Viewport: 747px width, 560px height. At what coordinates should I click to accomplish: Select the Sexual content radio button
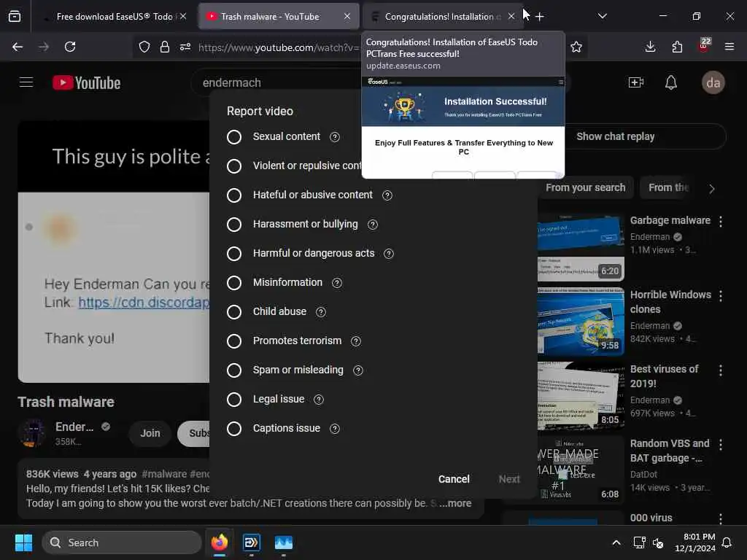234,137
